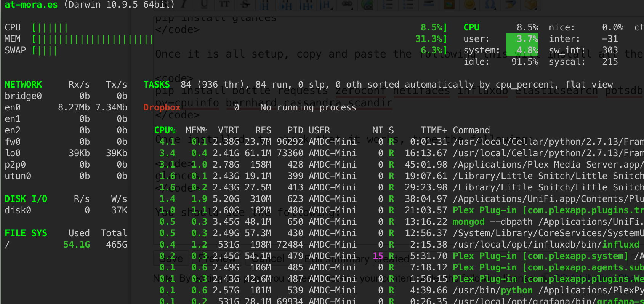This screenshot has width=644, height=304.
Task: Click the CPU% column header
Action: [165, 130]
